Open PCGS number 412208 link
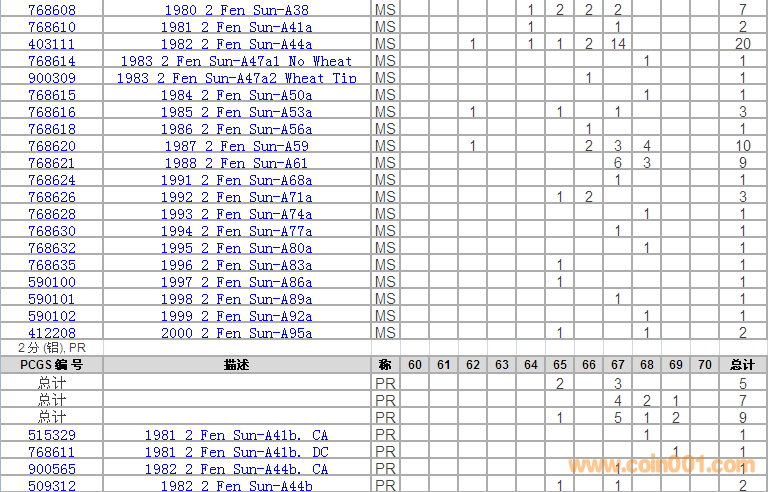Screen dimensions: 768x492 51,333
